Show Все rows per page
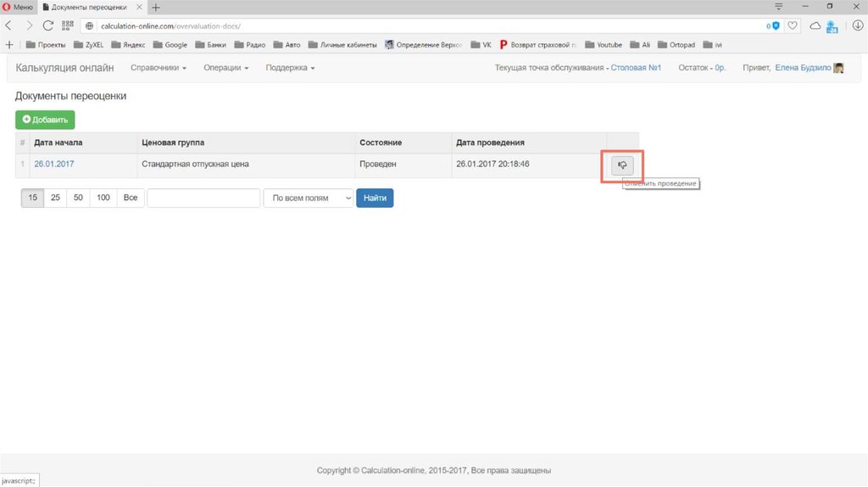The height and width of the screenshot is (487, 868). click(x=130, y=198)
